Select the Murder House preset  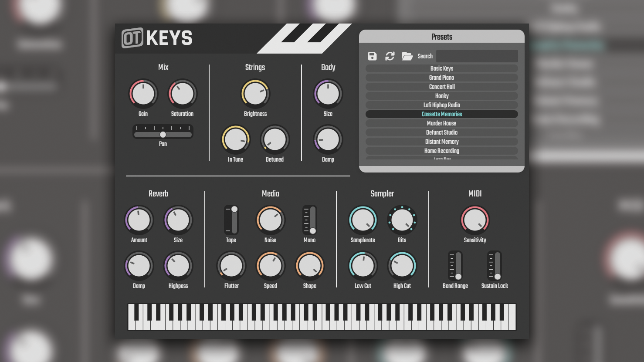442,123
